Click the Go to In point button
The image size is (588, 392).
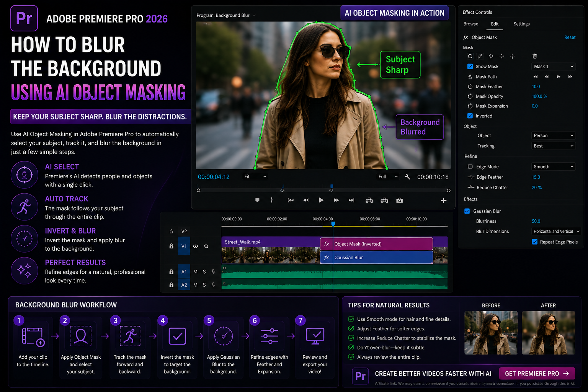(x=291, y=200)
